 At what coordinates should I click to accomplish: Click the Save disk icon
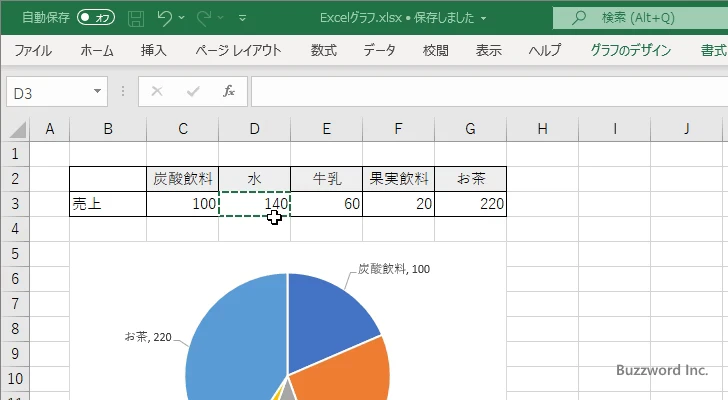point(136,18)
